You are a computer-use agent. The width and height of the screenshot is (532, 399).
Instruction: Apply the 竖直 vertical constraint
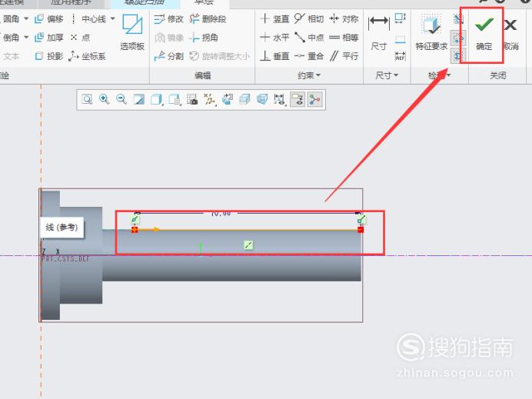(274, 18)
